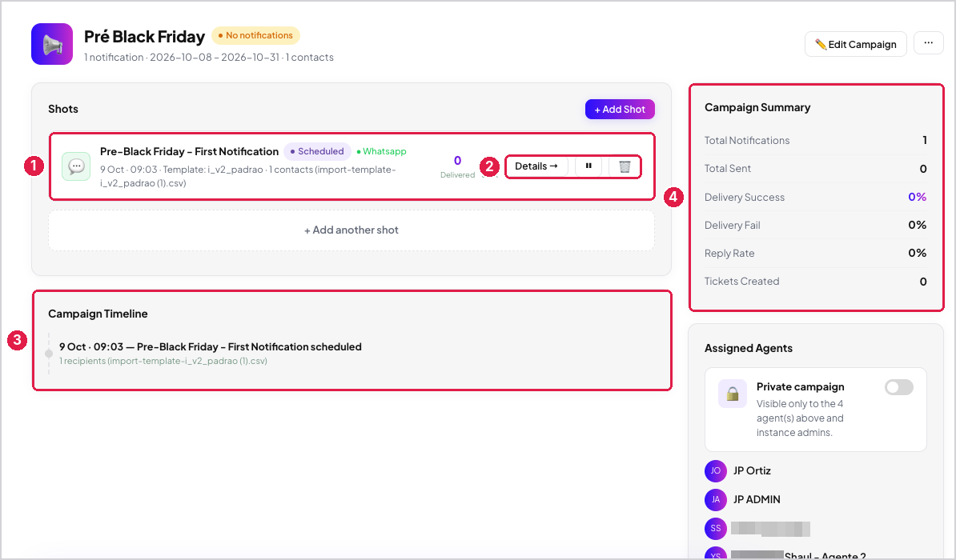Click Add another shot
Screen dimensions: 956x560
click(x=351, y=230)
